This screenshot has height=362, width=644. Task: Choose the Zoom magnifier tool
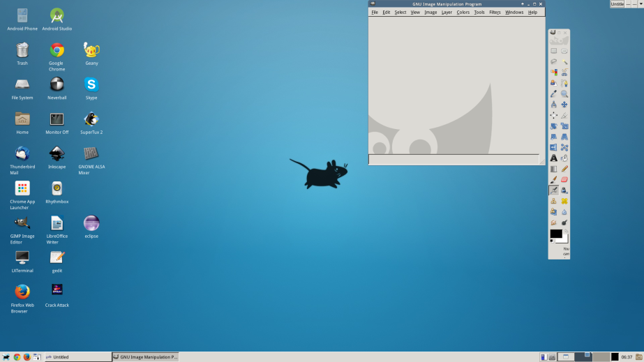(x=564, y=93)
